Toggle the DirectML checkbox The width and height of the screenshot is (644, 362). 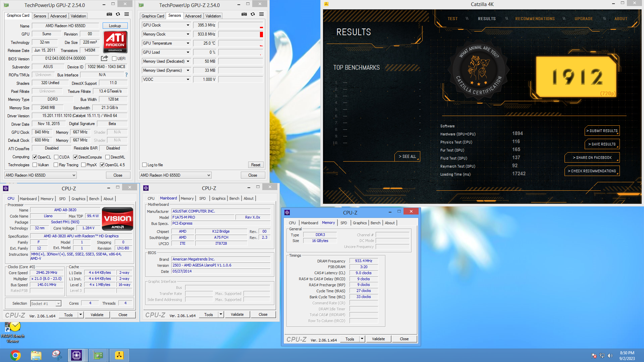(107, 157)
